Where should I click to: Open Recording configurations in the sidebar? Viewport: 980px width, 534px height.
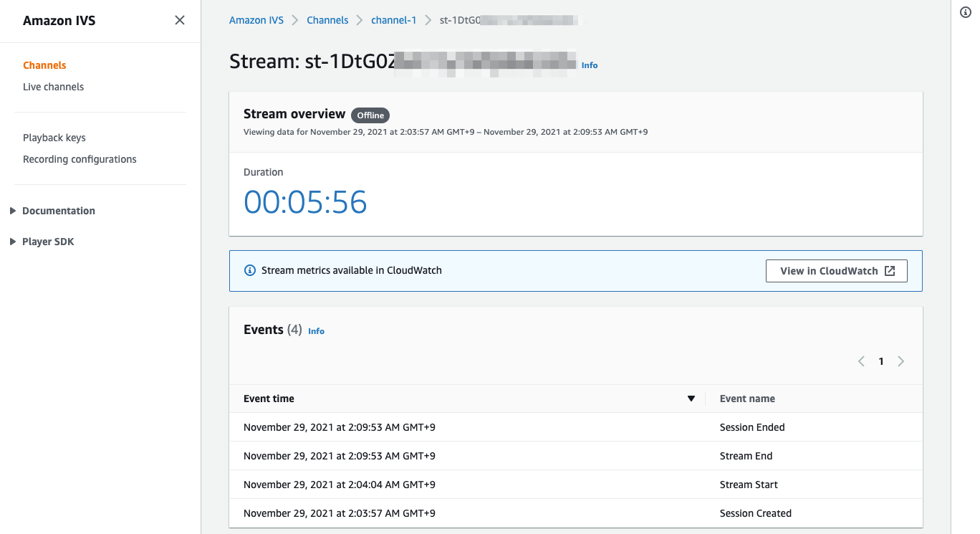[80, 159]
